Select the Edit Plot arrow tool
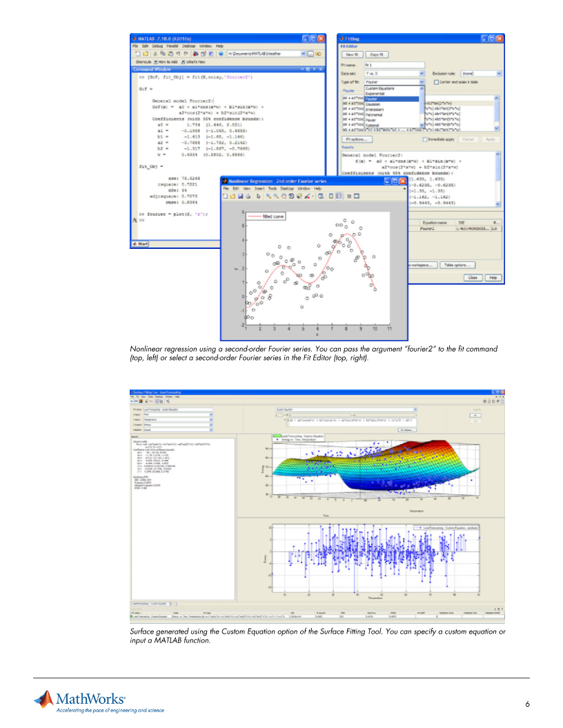Image resolution: width=563 pixels, height=728 pixels. pos(258,196)
